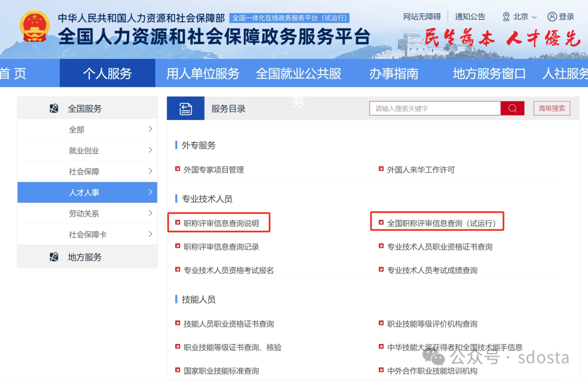This screenshot has height=381, width=588.
Task: Click red arrow bullet before 专业技术人员资格考试报名
Action: [177, 269]
